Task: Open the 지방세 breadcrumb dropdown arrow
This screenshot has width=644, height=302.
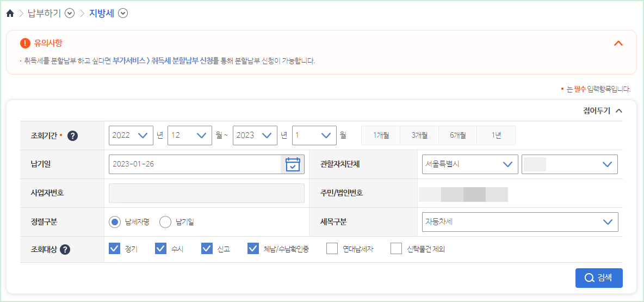Action: point(123,14)
